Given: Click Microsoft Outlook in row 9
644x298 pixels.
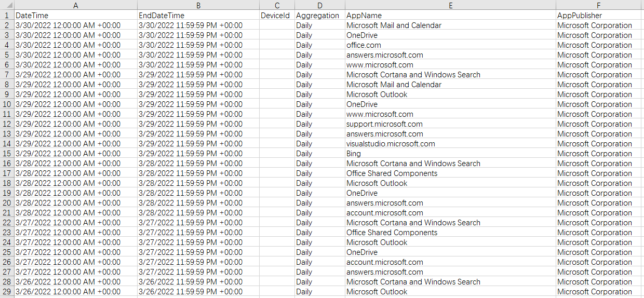Looking at the screenshot, I should [x=450, y=94].
